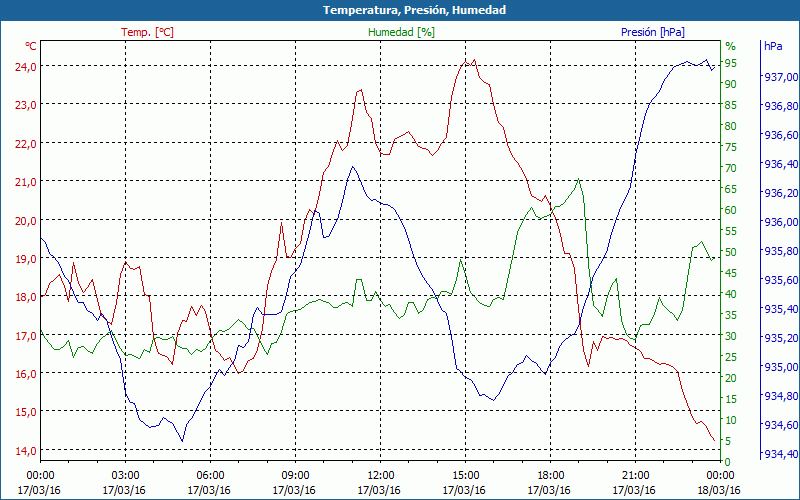Viewport: 800px width, 500px height.
Task: Click the 60 tick on humidity axis
Action: pos(731,210)
